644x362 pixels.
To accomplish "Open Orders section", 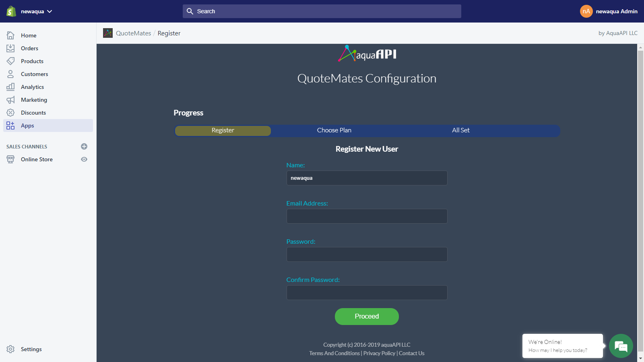I will [29, 48].
